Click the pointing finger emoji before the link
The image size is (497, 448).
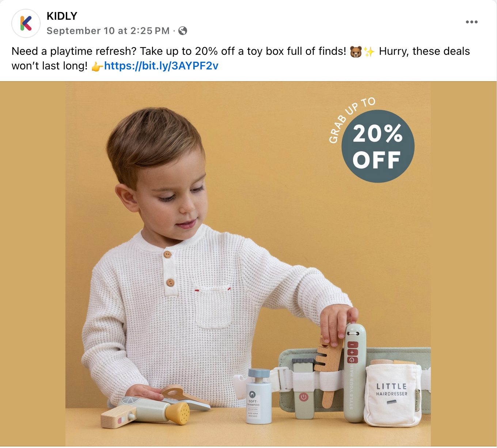(x=97, y=66)
